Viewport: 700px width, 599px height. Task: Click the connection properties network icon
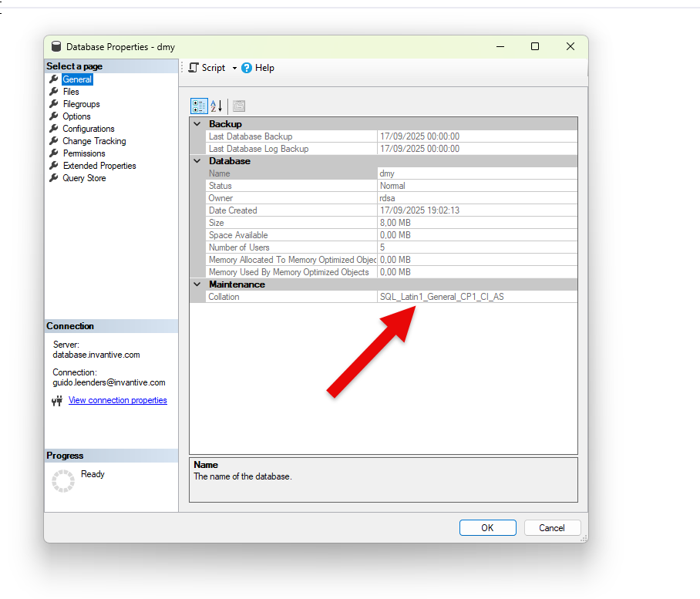click(x=56, y=401)
